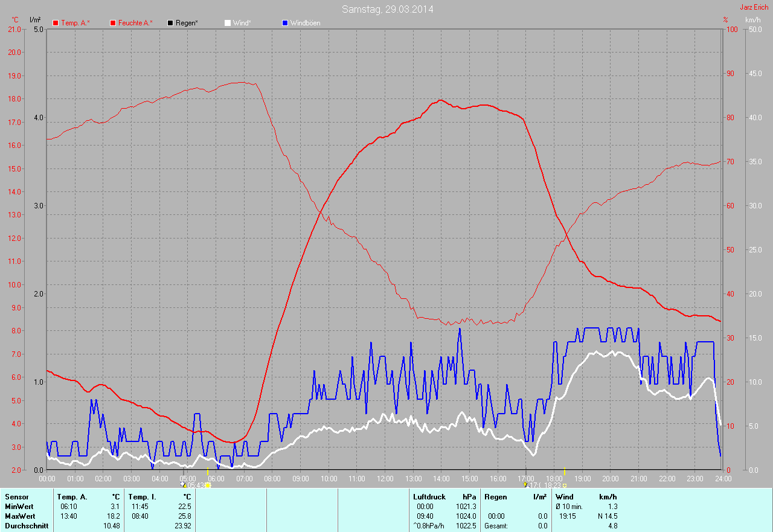773x532 pixels.
Task: Click the Gesamt: rain total label
Action: [x=496, y=526]
